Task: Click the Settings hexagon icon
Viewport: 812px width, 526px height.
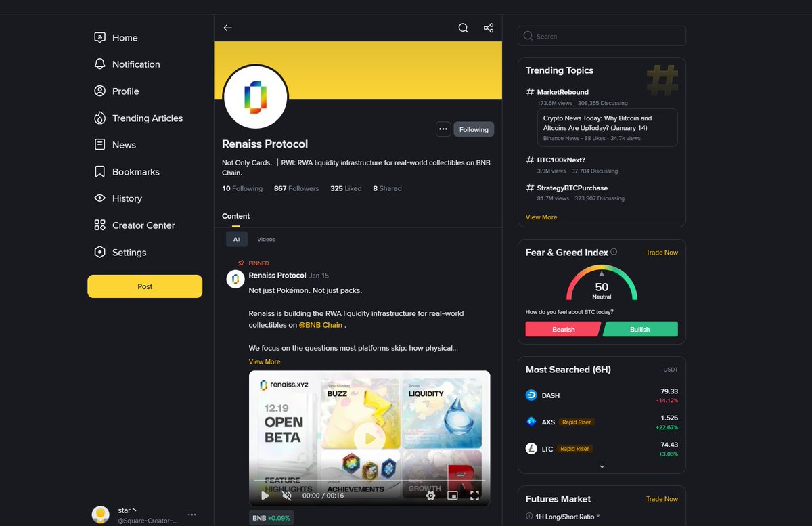Action: pos(99,252)
